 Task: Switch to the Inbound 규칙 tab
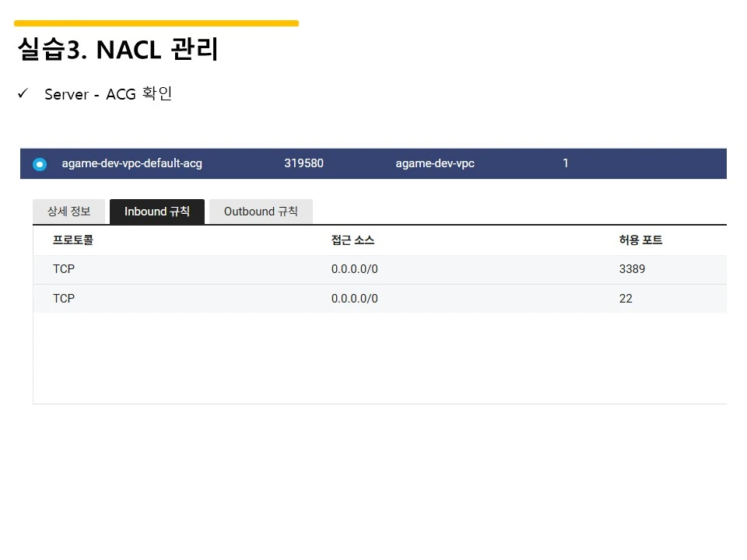[157, 212]
